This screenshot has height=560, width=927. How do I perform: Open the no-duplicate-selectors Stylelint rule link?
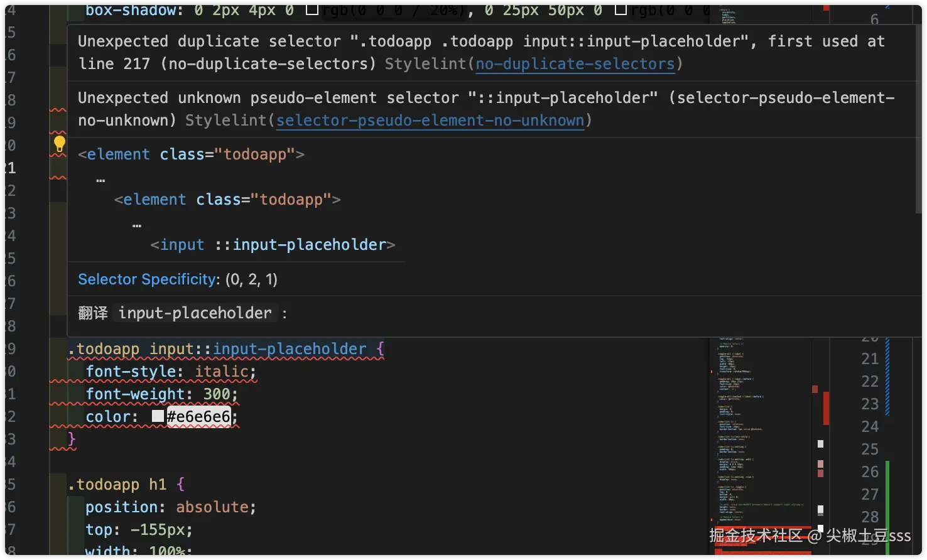(x=575, y=64)
